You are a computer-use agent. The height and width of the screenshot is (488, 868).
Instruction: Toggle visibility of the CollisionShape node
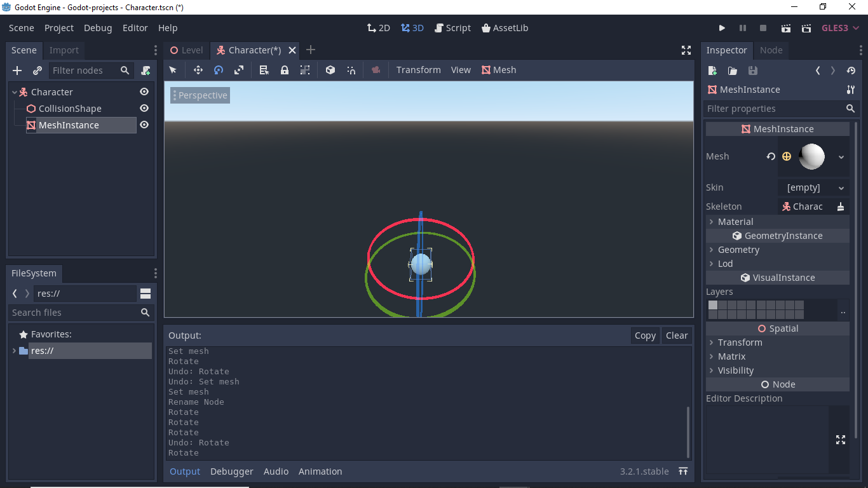(144, 108)
